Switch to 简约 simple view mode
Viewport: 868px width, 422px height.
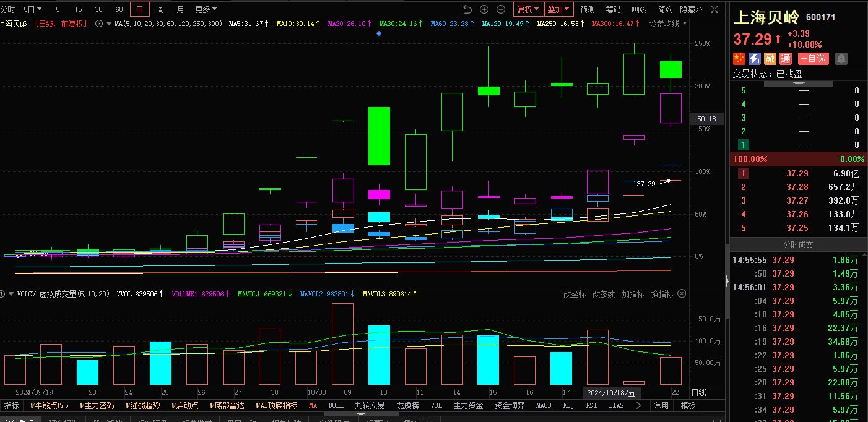pyautogui.click(x=665, y=9)
